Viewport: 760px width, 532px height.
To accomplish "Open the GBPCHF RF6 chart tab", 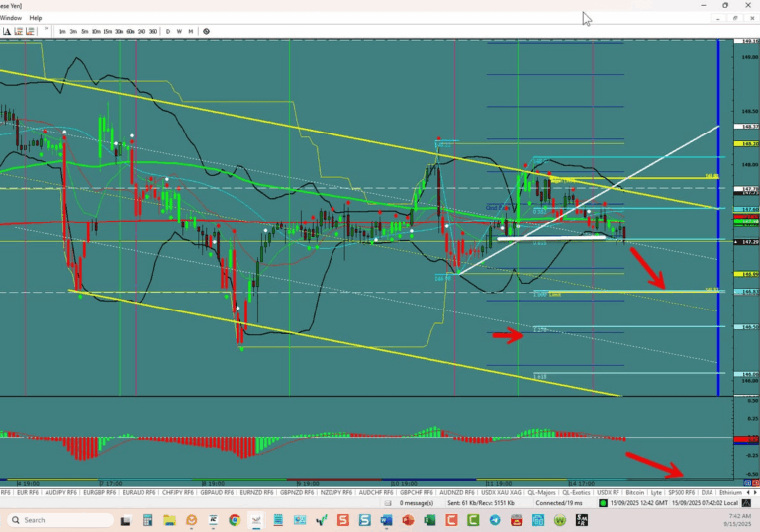I will [417, 492].
